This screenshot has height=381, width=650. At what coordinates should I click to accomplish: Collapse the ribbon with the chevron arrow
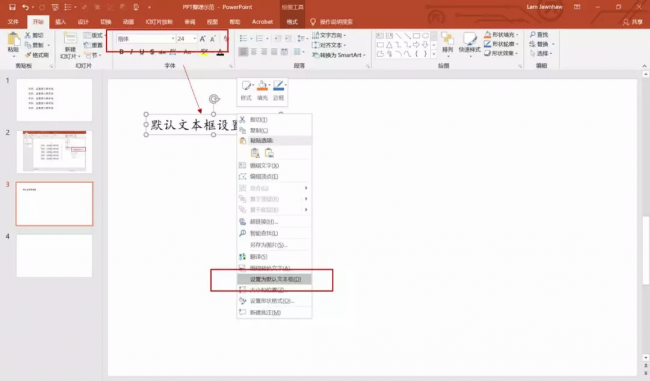644,66
